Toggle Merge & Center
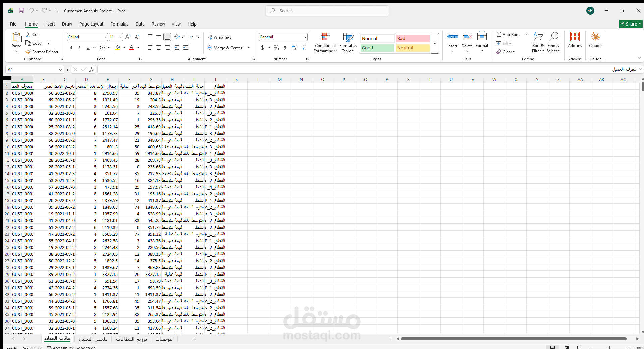The image size is (644, 349). pos(225,48)
